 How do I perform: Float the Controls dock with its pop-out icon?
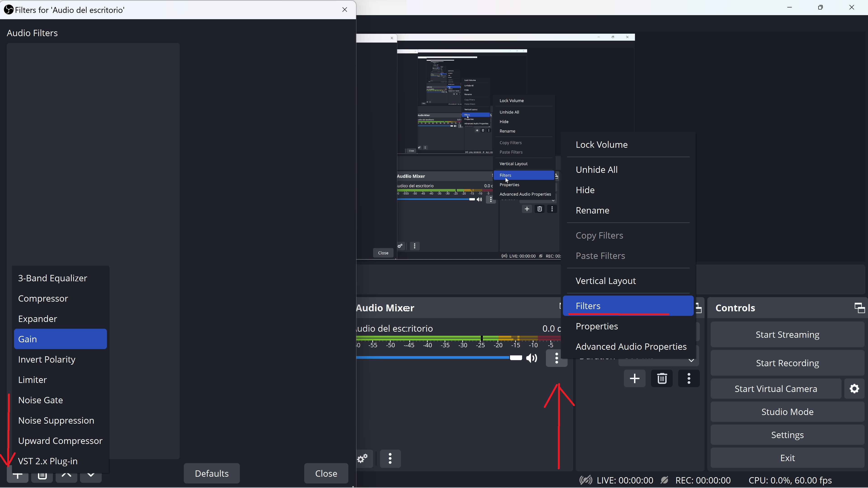point(860,308)
